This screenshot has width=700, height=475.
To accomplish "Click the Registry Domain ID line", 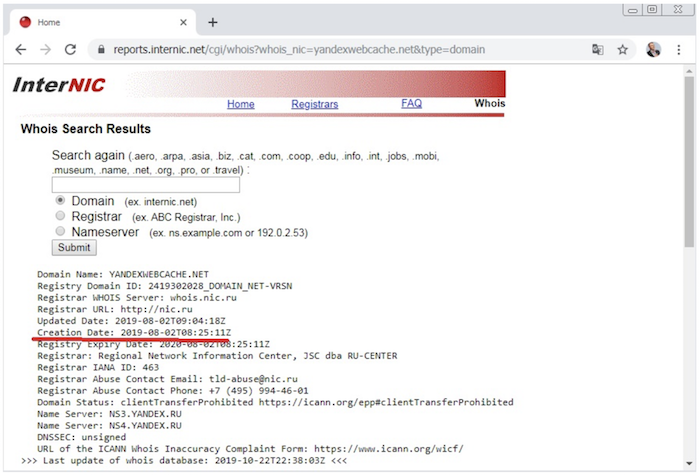I will coord(165,286).
